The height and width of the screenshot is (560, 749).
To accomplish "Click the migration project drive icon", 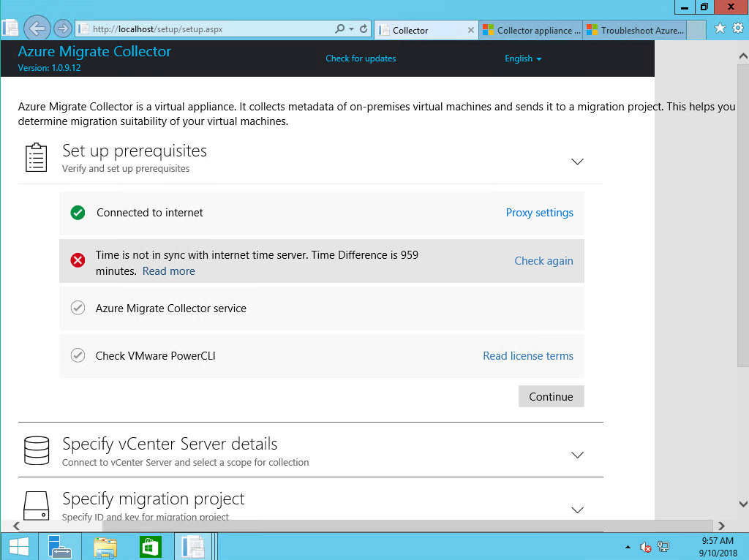I will pyautogui.click(x=37, y=506).
